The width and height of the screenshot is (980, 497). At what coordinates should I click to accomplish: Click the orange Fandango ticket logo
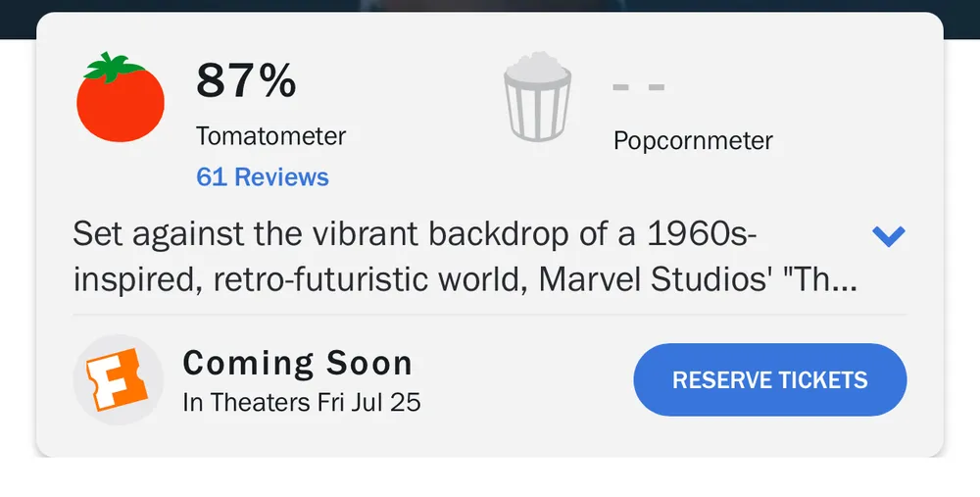click(x=119, y=379)
